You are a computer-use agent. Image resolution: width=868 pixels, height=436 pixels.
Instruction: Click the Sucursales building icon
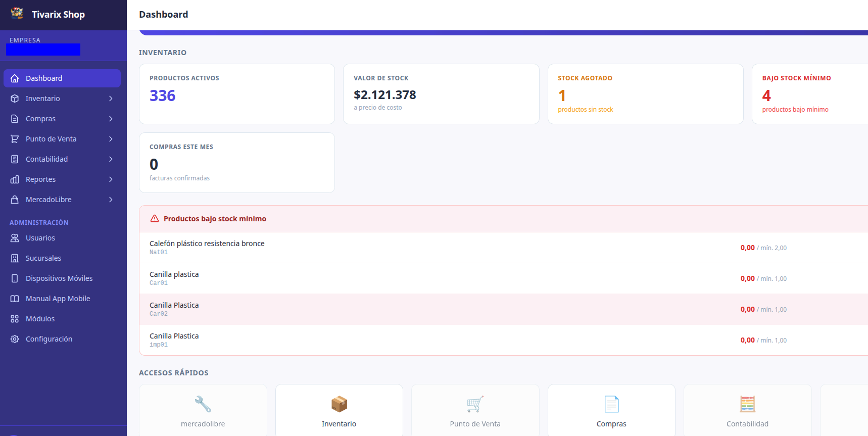(x=15, y=258)
